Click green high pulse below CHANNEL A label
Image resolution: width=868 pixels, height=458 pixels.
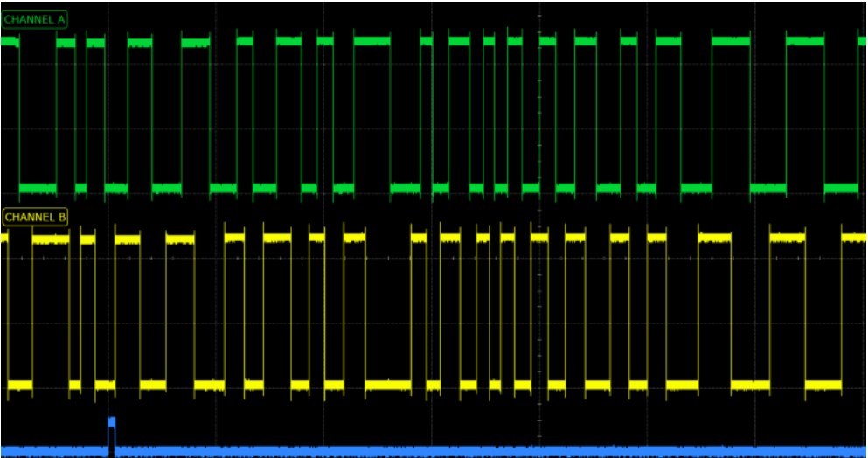66,43
